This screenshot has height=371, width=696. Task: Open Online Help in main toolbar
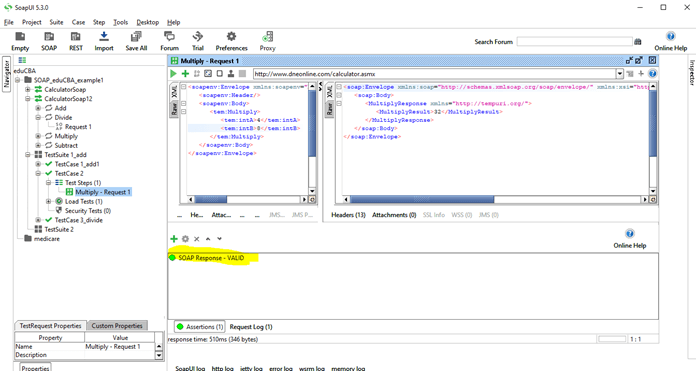(x=671, y=41)
